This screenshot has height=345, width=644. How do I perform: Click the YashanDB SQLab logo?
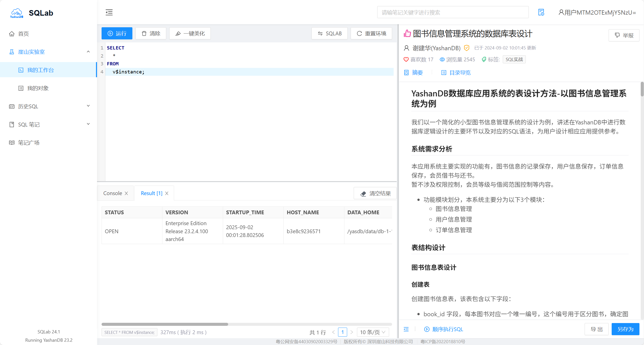pos(32,13)
